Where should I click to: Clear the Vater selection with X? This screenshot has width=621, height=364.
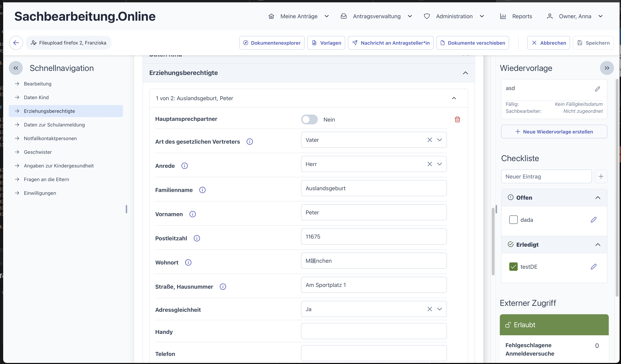point(430,140)
